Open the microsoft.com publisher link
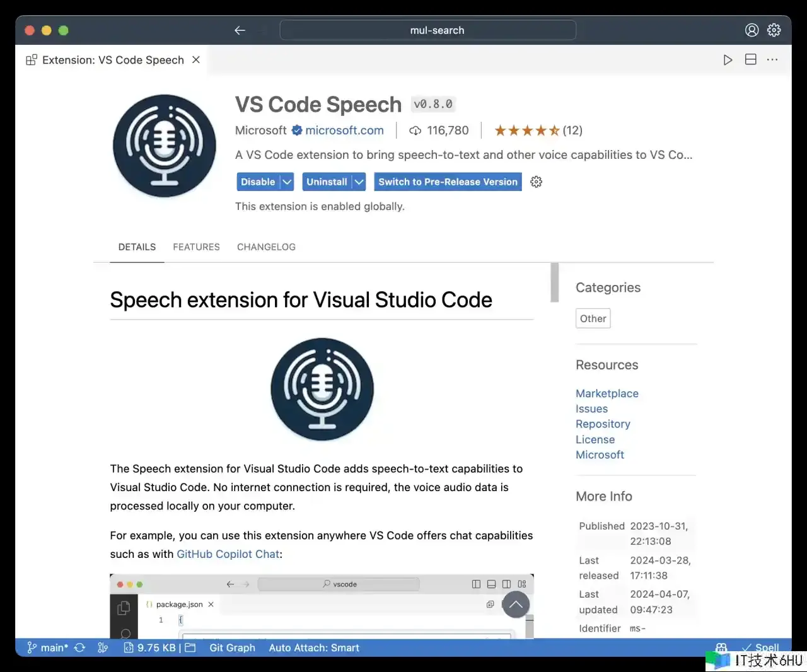807x672 pixels. (x=344, y=130)
